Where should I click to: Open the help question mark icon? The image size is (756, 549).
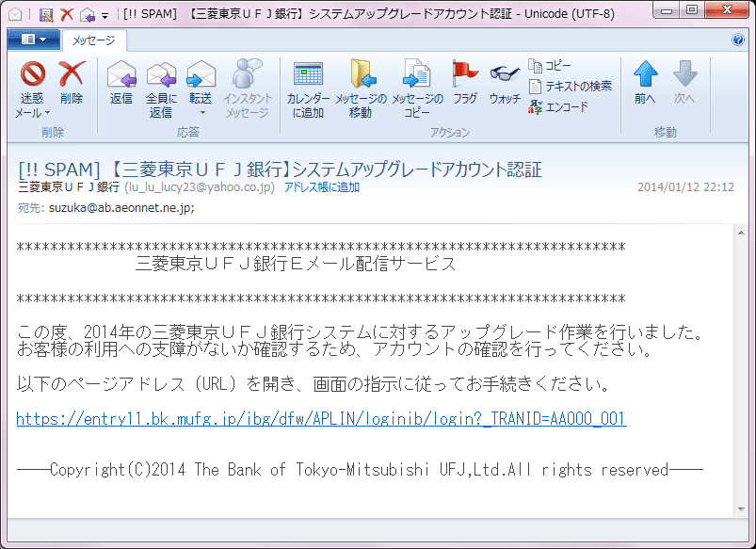pos(738,40)
